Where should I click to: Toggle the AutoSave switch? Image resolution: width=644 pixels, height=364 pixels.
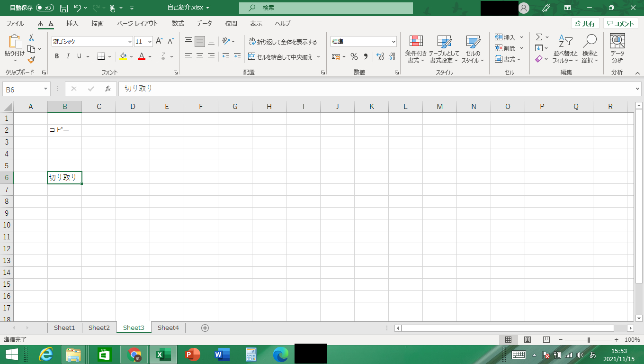(x=45, y=8)
